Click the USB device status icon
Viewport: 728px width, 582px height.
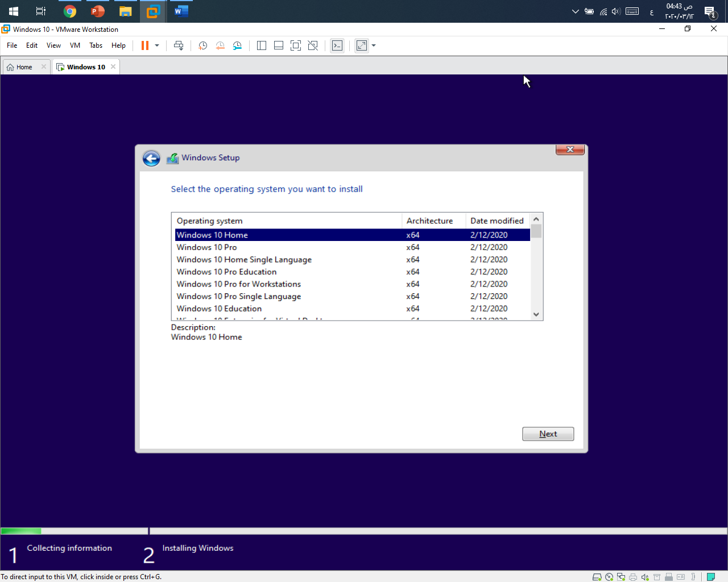coord(669,577)
